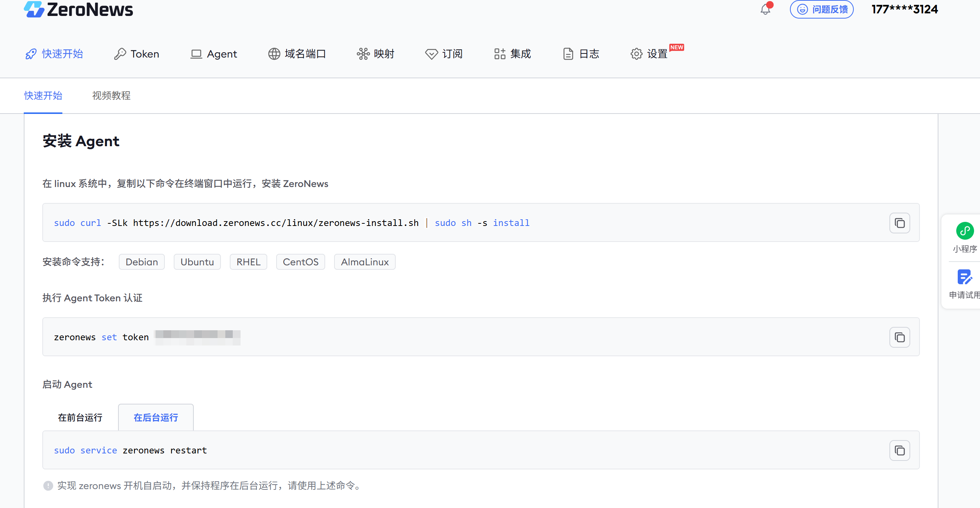
Task: Open 域名端口 domain port section
Action: pos(297,54)
